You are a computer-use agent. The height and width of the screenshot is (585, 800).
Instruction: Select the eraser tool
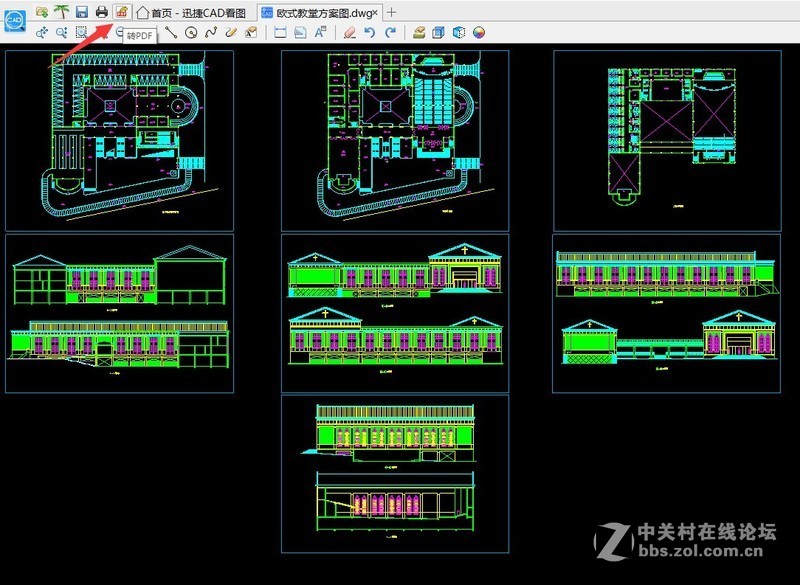pyautogui.click(x=350, y=33)
